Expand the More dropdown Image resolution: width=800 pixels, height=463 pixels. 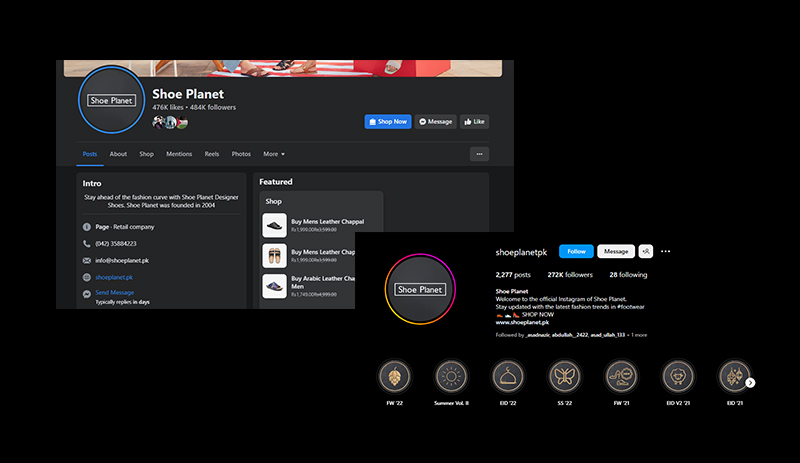pyautogui.click(x=274, y=154)
